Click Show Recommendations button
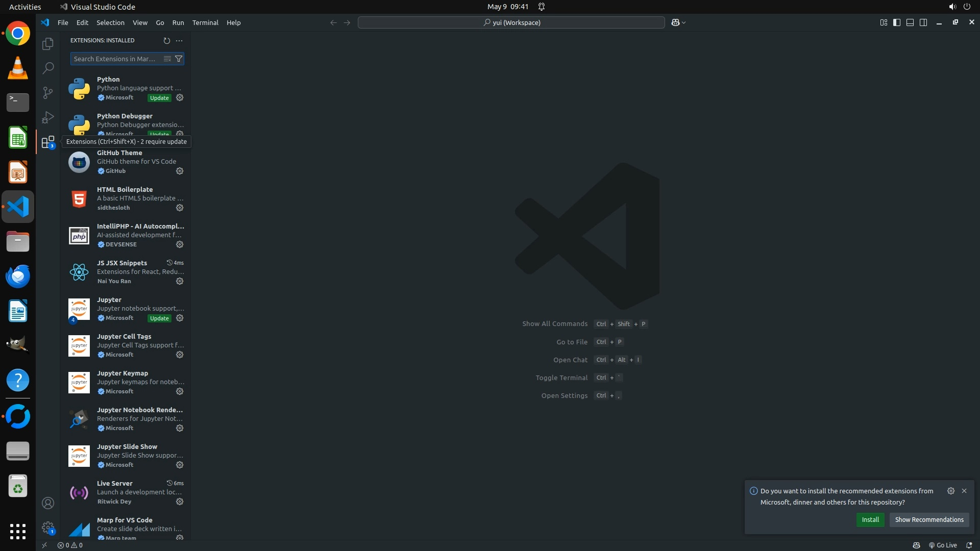The image size is (980, 551). pos(929,519)
